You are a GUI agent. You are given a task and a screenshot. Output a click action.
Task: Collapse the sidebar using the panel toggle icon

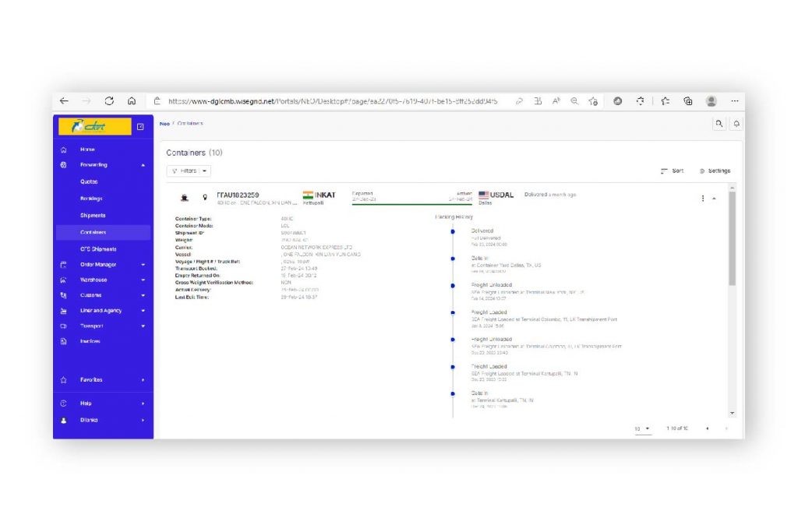[140, 126]
